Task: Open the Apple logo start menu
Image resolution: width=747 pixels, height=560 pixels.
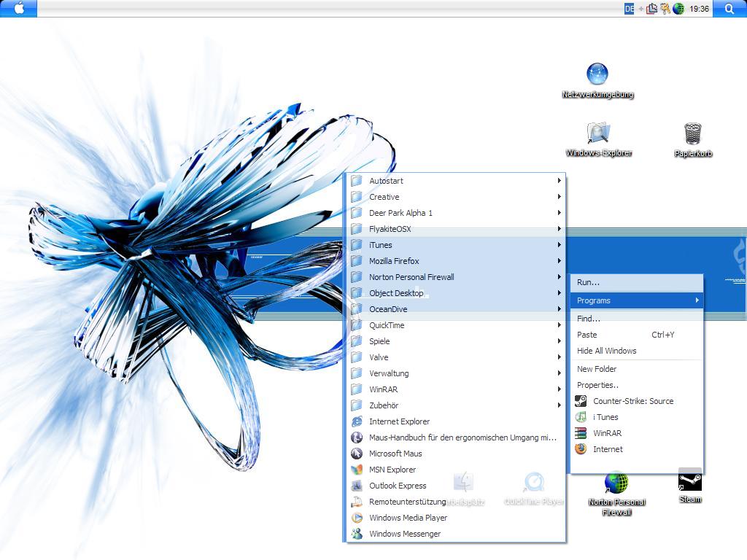Action: tap(18, 8)
